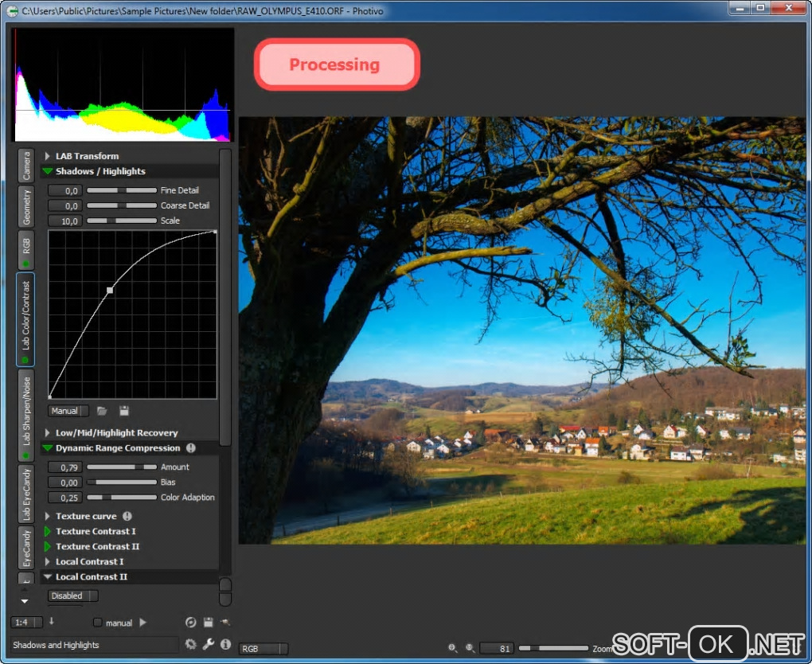Adjust the Color Adaption slider

point(122,498)
